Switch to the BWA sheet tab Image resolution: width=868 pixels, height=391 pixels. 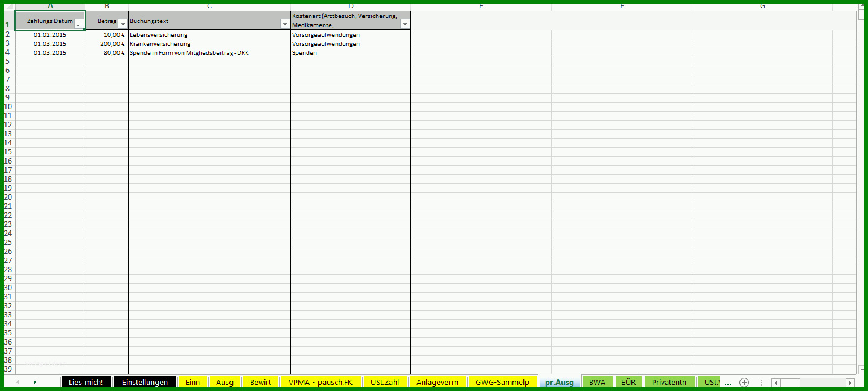(x=597, y=382)
